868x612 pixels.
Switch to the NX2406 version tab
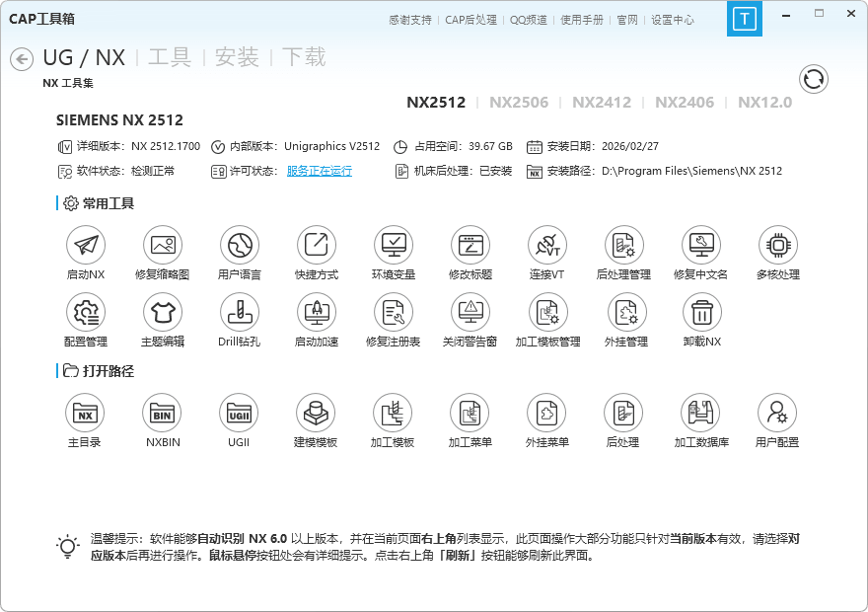pos(685,103)
